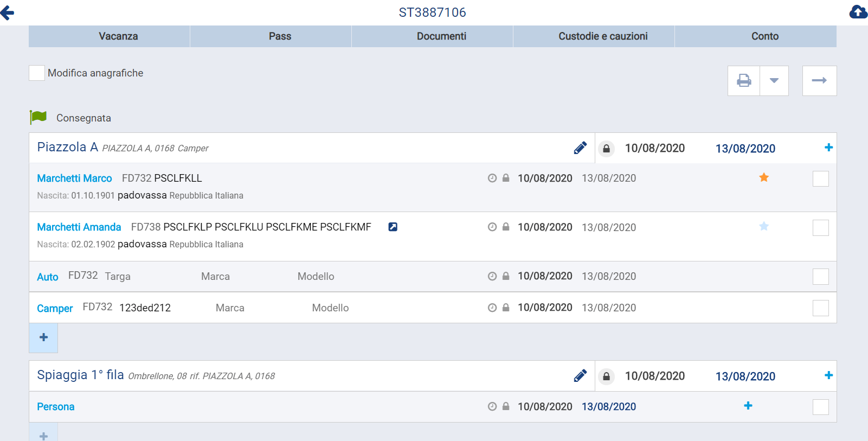This screenshot has height=441, width=868.
Task: Click the lock icon in Piazzola A header
Action: pos(607,149)
